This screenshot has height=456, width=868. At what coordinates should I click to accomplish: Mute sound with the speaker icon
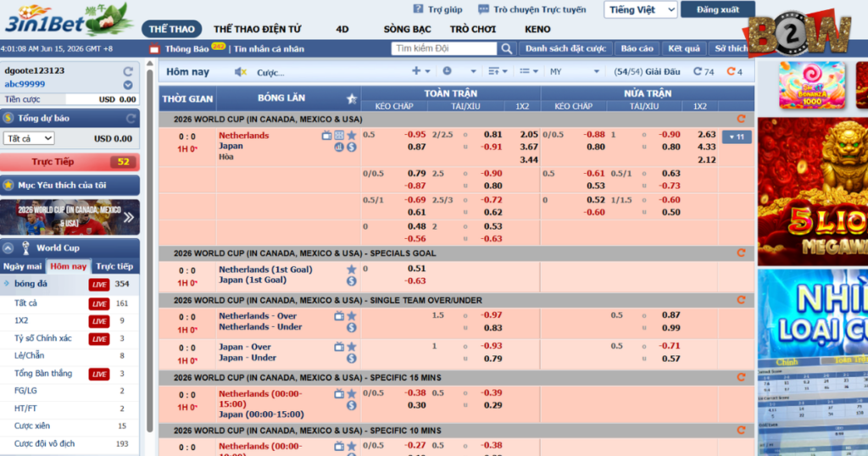(x=240, y=72)
